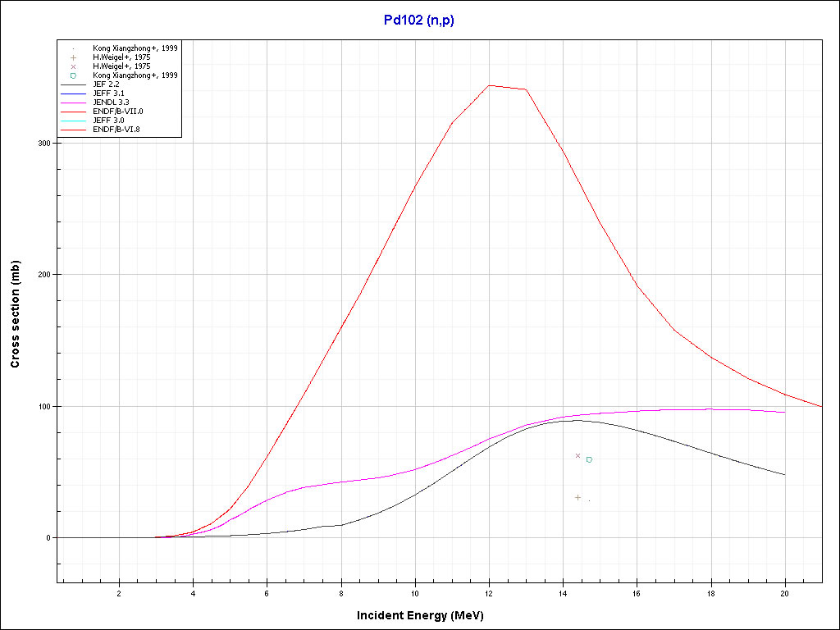
Task: Click the green circle marker in the legend
Action: click(73, 75)
